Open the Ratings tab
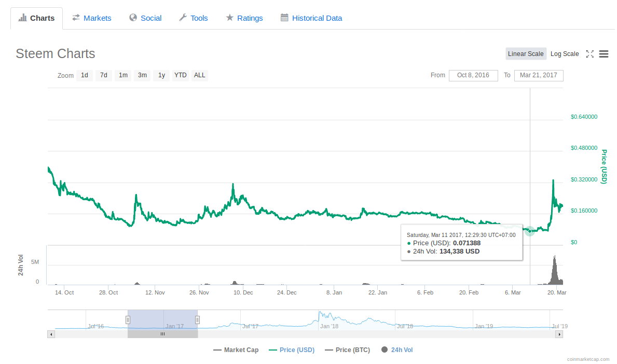Screen dimensions: 617x364 (244, 18)
